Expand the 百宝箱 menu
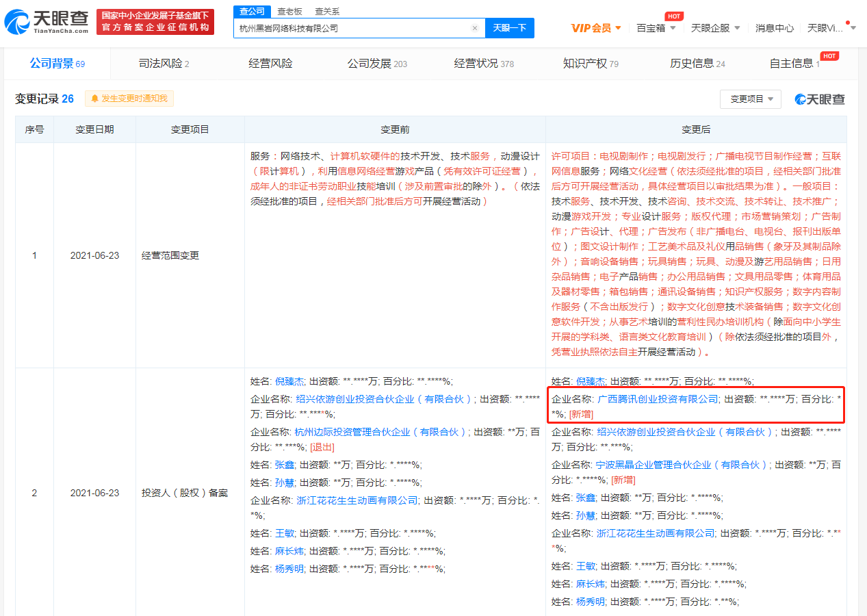The width and height of the screenshot is (867, 616). click(x=656, y=28)
